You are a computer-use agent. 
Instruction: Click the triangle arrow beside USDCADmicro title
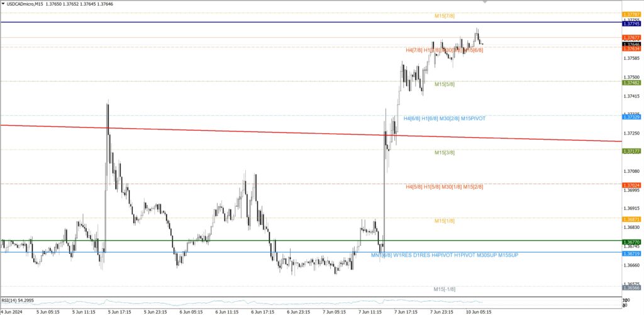pyautogui.click(x=4, y=3)
